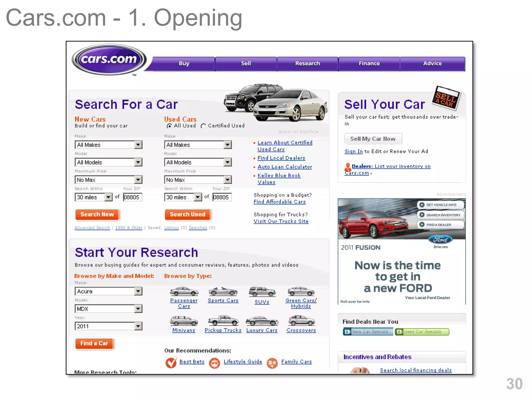Viewport: 532px width, 399px height.
Task: Click the Lifestyle Guide round icon
Action: 215,363
